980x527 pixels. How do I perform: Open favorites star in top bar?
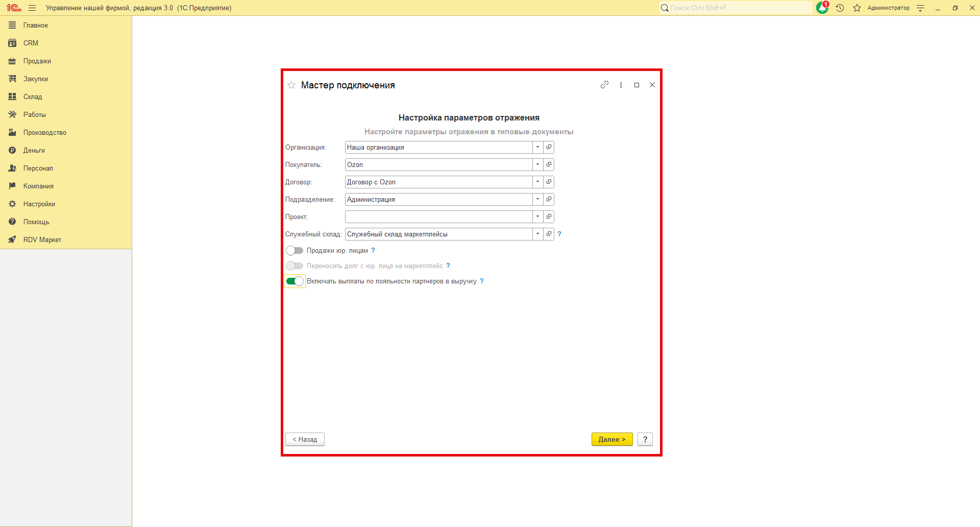coord(857,8)
